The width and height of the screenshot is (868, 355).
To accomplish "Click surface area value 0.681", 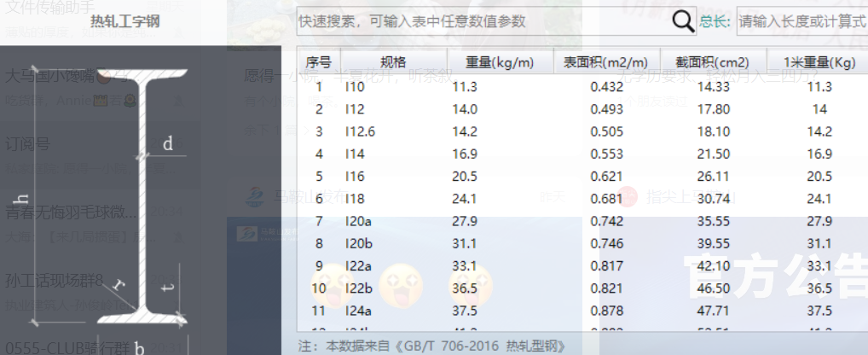I will [x=606, y=199].
